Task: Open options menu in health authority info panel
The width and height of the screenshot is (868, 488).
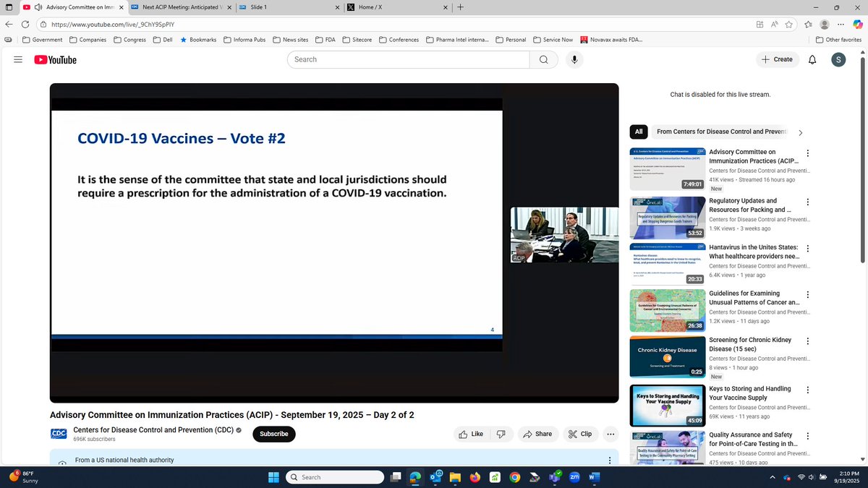Action: tap(610, 461)
